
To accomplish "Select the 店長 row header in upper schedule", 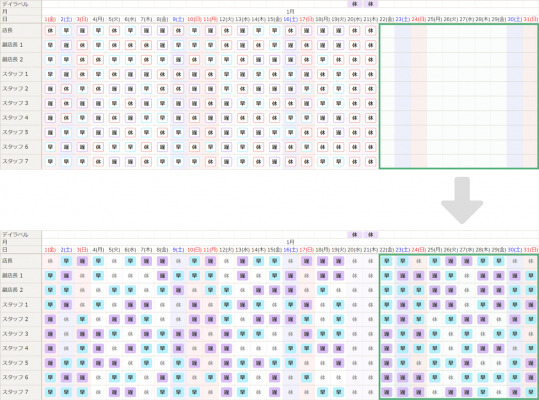I will [21, 31].
